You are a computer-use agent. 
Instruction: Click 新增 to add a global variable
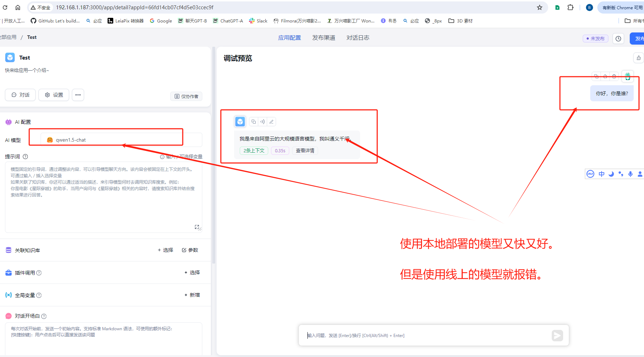coord(192,295)
